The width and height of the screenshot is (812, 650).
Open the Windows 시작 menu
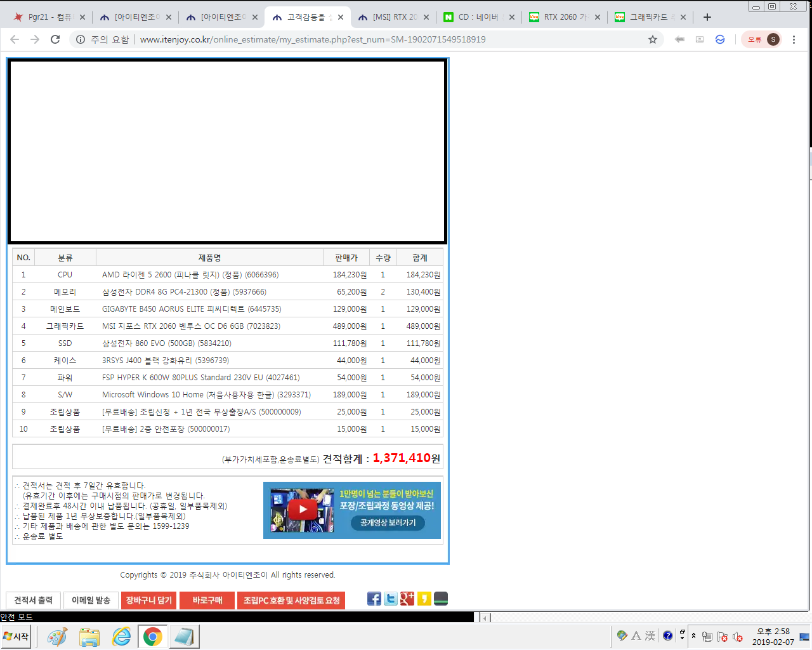(16, 637)
